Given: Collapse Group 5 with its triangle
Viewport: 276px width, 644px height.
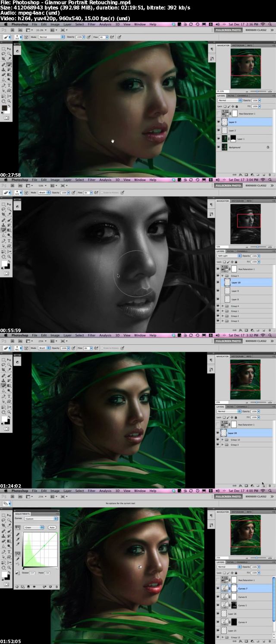Looking at the screenshot, I should (223, 275).
